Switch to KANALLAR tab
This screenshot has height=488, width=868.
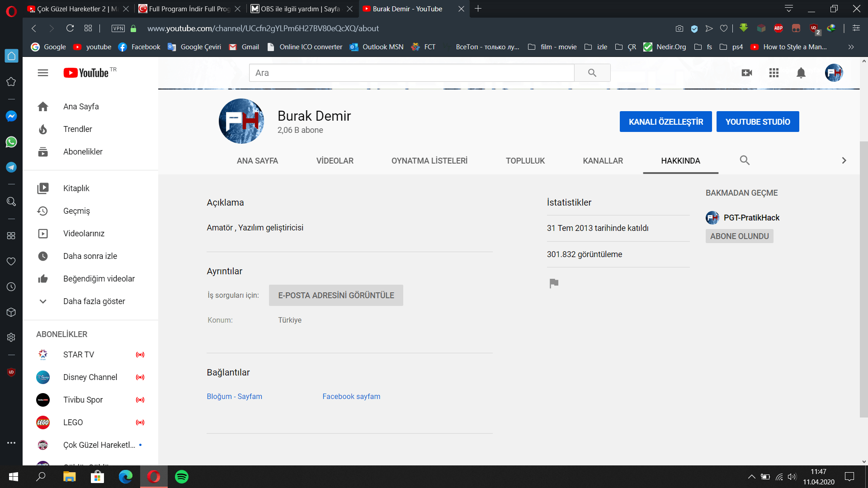pos(603,161)
